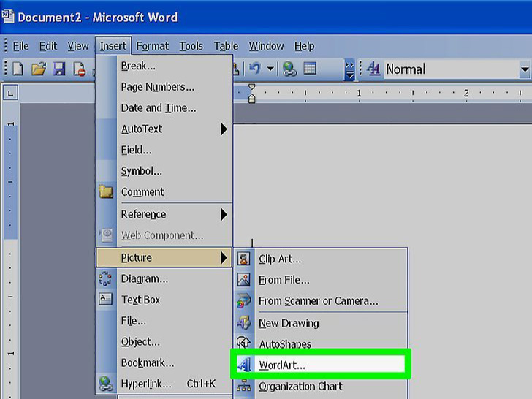Viewport: 532px width, 399px height.
Task: Open the View menu
Action: (x=78, y=46)
